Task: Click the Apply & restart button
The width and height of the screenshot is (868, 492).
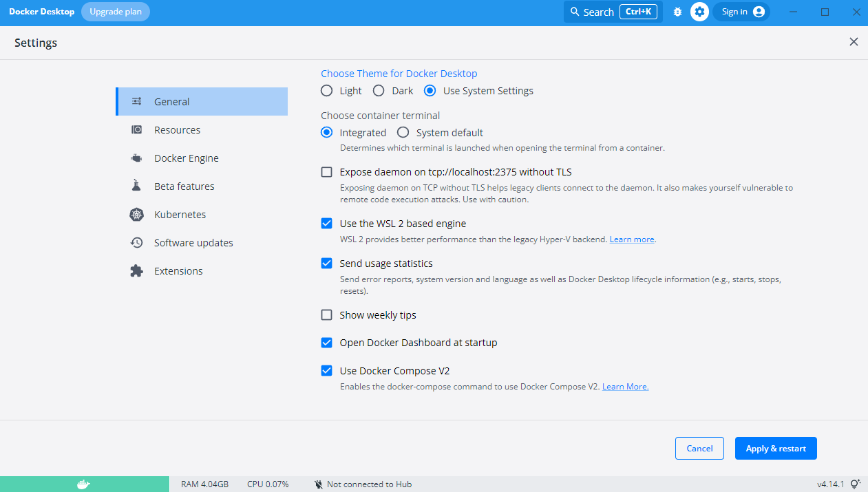Action: [x=776, y=449]
